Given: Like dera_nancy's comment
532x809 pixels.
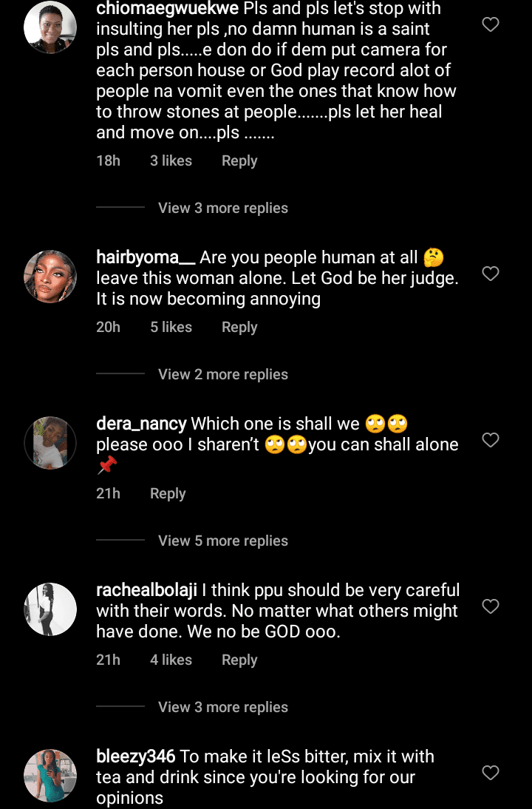Looking at the screenshot, I should click(x=490, y=440).
